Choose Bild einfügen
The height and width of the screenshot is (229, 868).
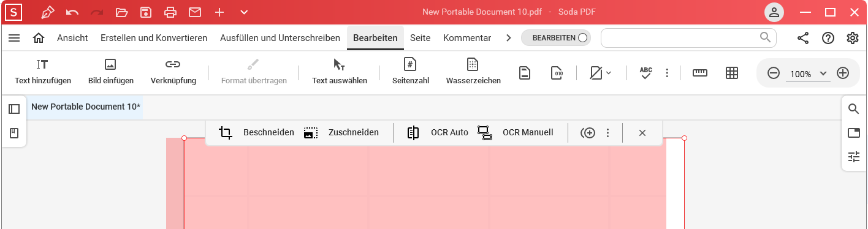(110, 72)
